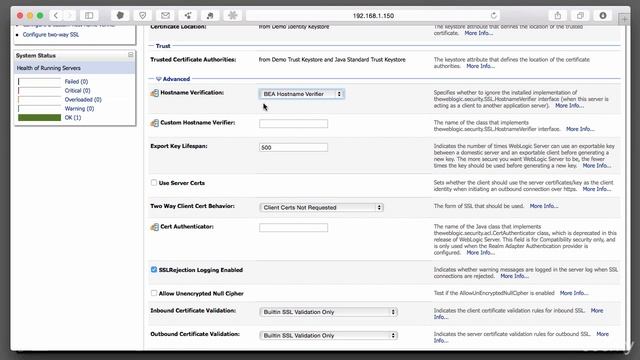This screenshot has height=360, width=640.
Task: Open the Configure two-way SSL link
Action: (51, 35)
